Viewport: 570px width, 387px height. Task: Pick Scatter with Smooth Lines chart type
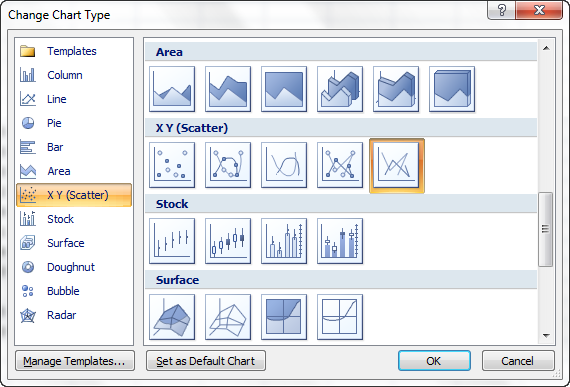pyautogui.click(x=284, y=165)
